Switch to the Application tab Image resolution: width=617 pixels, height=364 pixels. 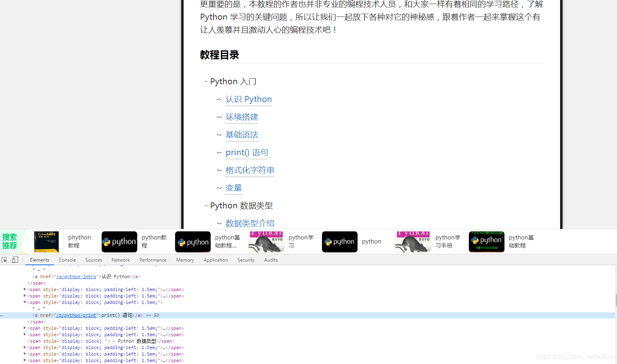pyautogui.click(x=216, y=260)
